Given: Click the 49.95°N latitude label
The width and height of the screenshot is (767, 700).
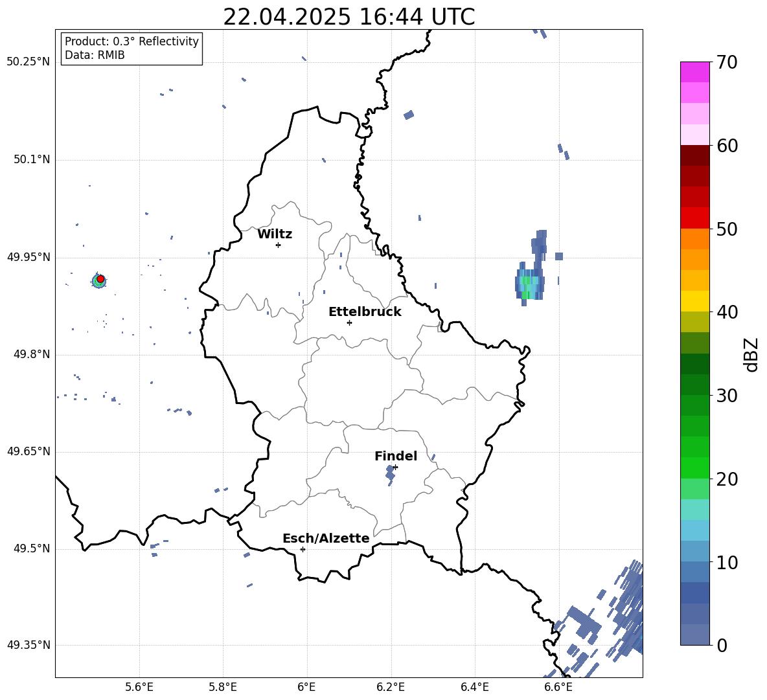Looking at the screenshot, I should point(29,257).
